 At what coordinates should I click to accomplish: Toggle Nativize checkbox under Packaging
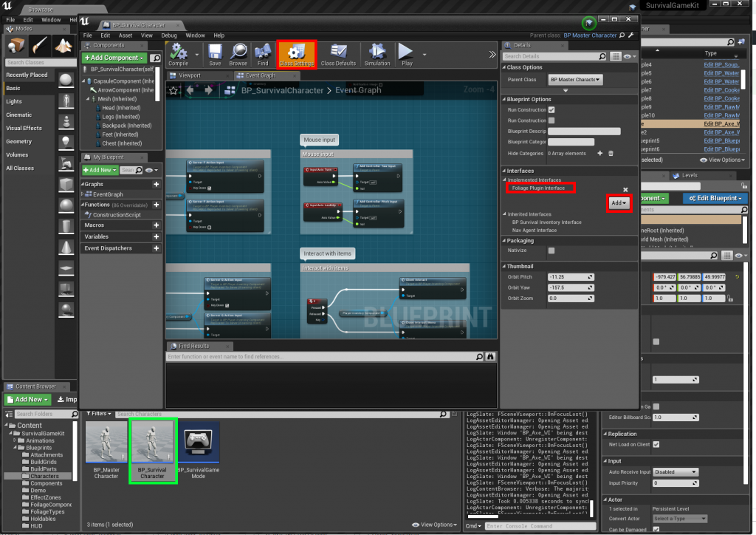[x=551, y=251]
